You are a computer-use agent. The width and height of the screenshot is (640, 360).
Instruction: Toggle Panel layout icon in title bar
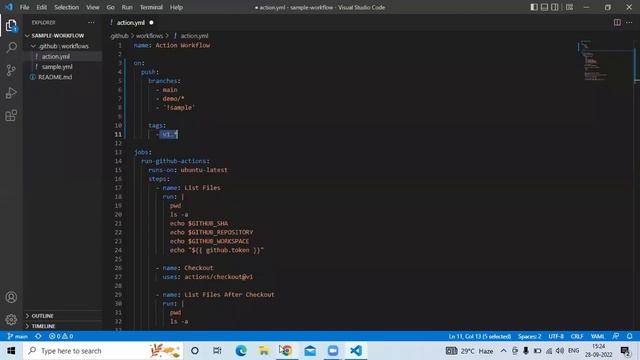click(544, 7)
